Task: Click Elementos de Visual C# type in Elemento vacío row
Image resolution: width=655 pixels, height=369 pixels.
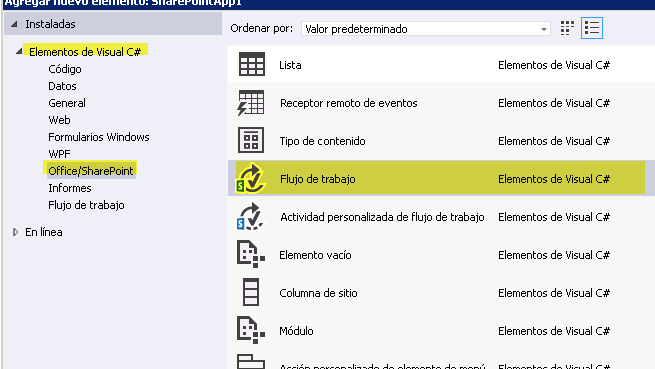Action: (x=554, y=255)
